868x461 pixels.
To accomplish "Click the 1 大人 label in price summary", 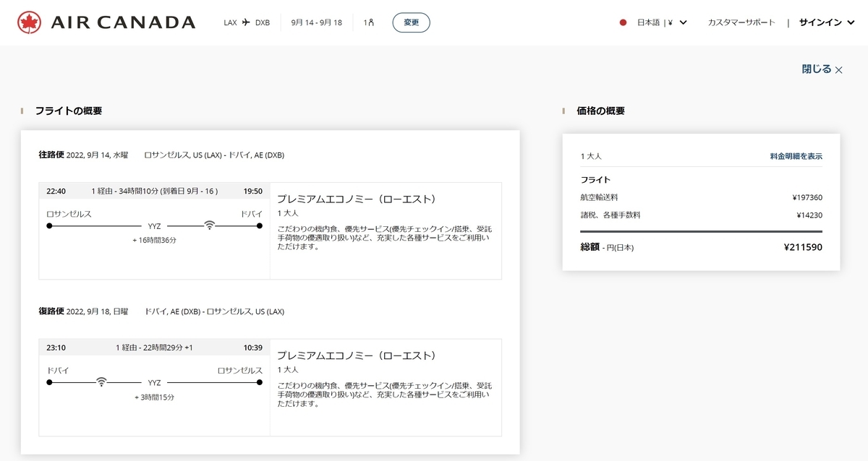I will tap(591, 156).
